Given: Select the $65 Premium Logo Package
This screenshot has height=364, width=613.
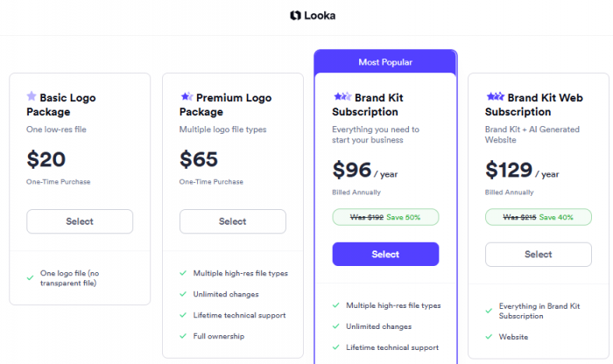Looking at the screenshot, I should coord(233,221).
